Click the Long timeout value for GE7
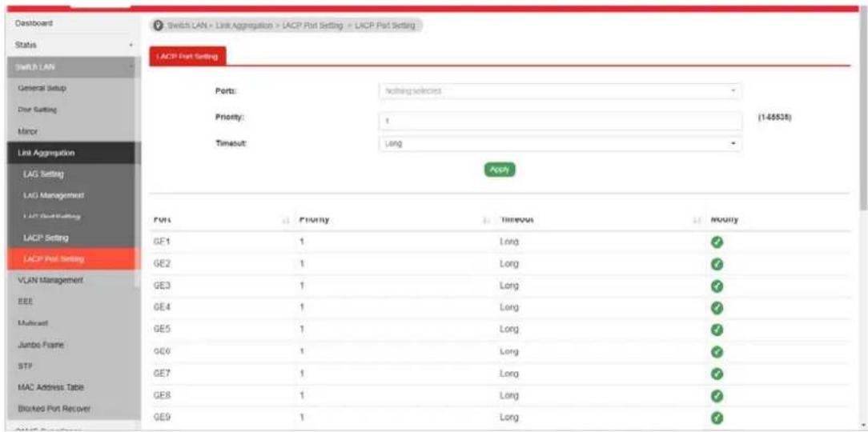Image resolution: width=868 pixels, height=432 pixels. pyautogui.click(x=508, y=374)
